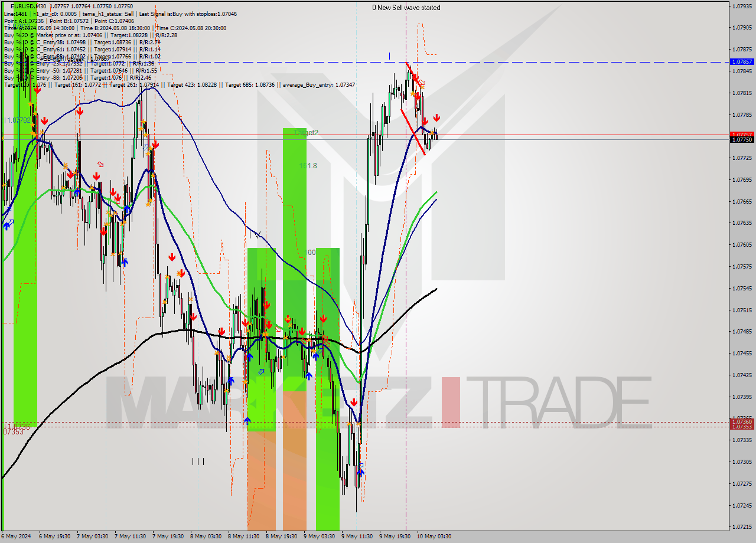
Task: Click the '7 May 11:30' time axis label
Action: [131, 537]
